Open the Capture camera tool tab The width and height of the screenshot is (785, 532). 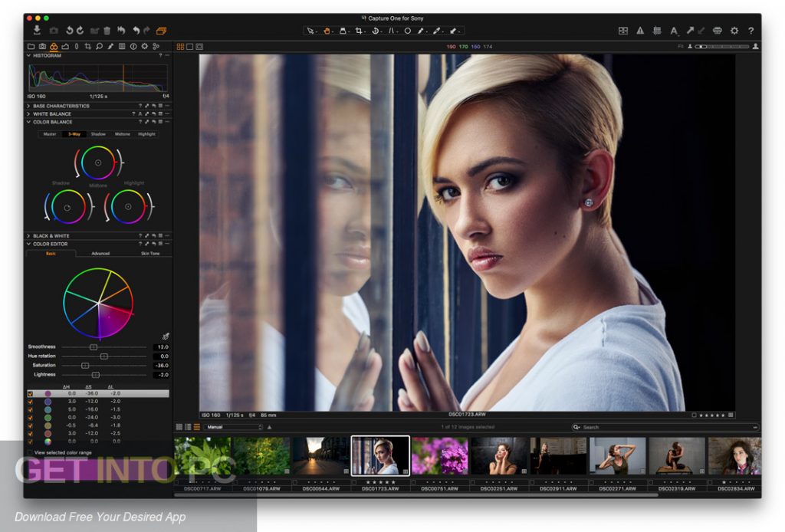(x=43, y=47)
